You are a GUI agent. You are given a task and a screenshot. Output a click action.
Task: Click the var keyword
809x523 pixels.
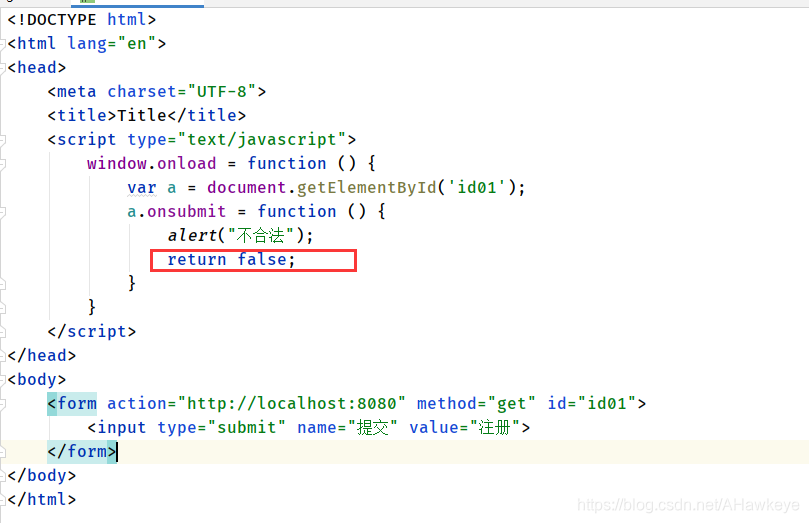tap(142, 187)
